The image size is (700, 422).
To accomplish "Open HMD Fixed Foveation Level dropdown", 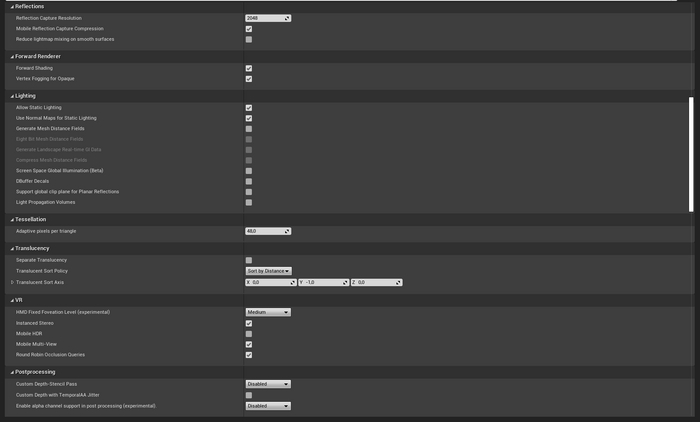I will point(268,312).
